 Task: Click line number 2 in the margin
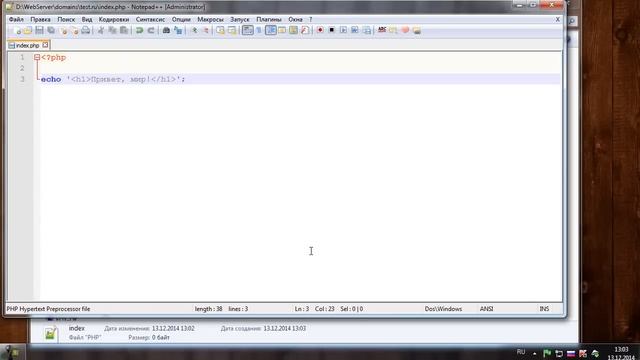point(22,68)
